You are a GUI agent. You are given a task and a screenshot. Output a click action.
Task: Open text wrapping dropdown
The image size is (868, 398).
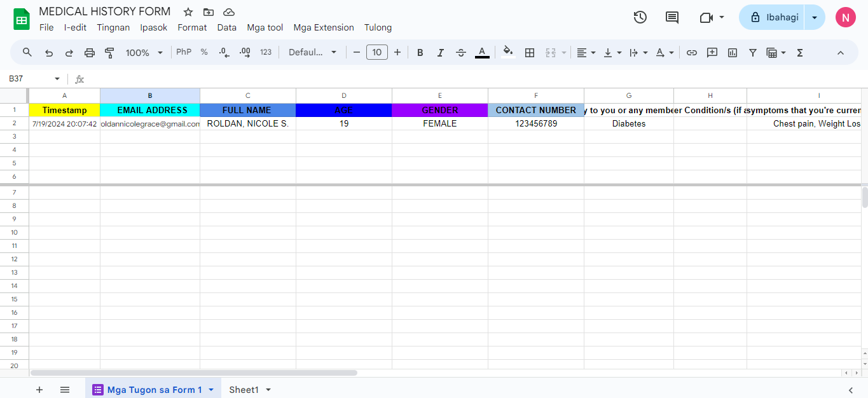[638, 53]
